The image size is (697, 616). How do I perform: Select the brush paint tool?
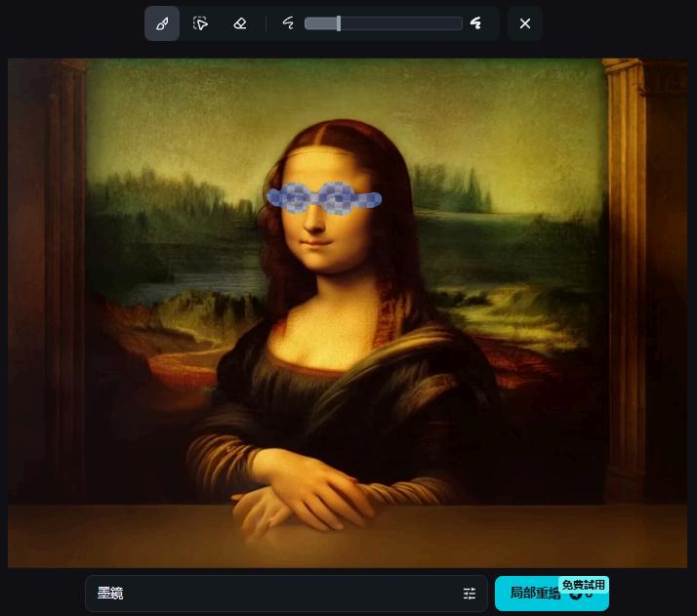(x=162, y=23)
